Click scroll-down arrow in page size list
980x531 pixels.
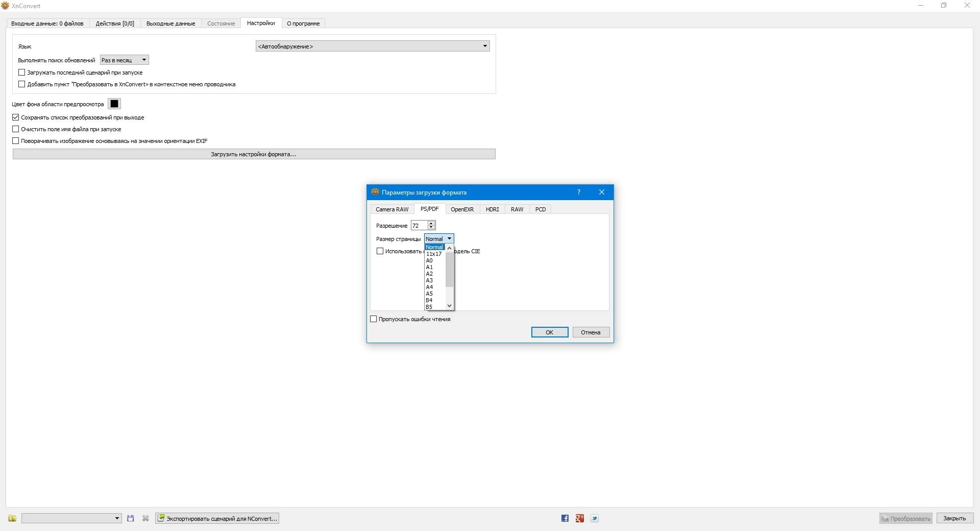pyautogui.click(x=449, y=306)
